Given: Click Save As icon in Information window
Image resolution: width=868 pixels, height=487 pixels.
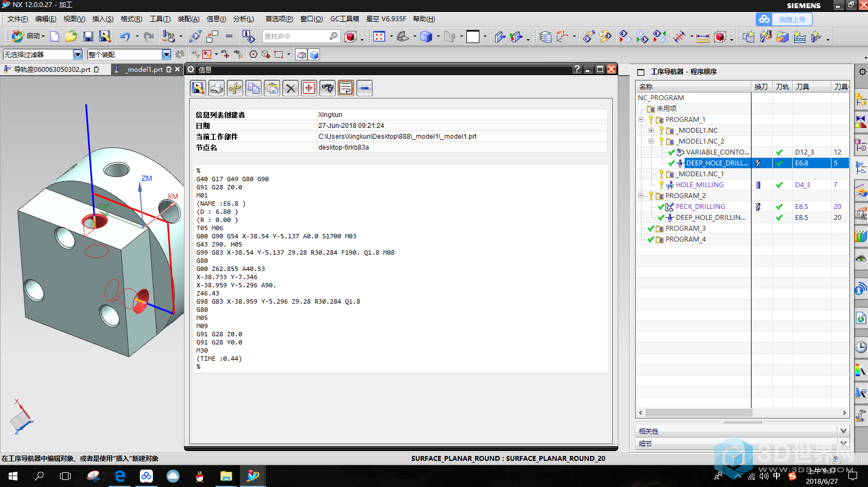Looking at the screenshot, I should tap(198, 88).
